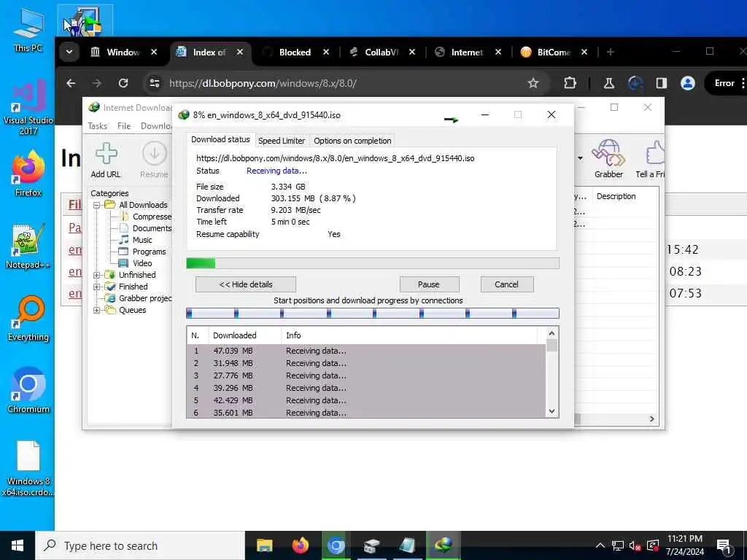This screenshot has width=747, height=560.
Task: Click connections progress segments bar
Action: (x=373, y=314)
